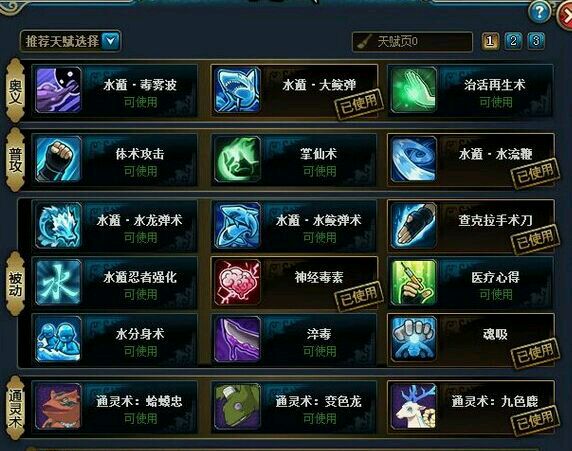
Task: Choose the 通灵术：九色鹿 deer icon
Action: pyautogui.click(x=414, y=406)
